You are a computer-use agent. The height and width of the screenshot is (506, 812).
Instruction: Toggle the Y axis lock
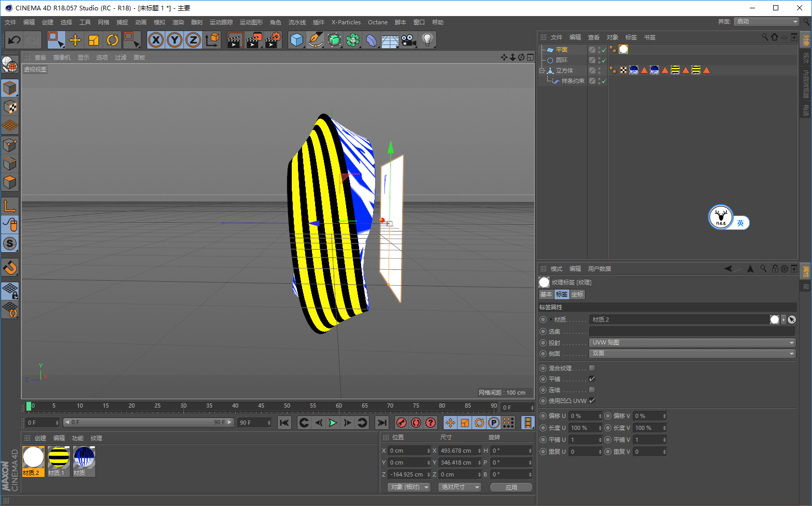[175, 40]
